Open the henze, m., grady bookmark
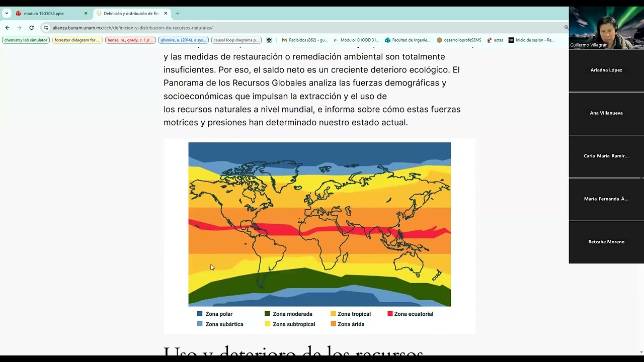Viewport: 644px width, 362px height. 130,40
